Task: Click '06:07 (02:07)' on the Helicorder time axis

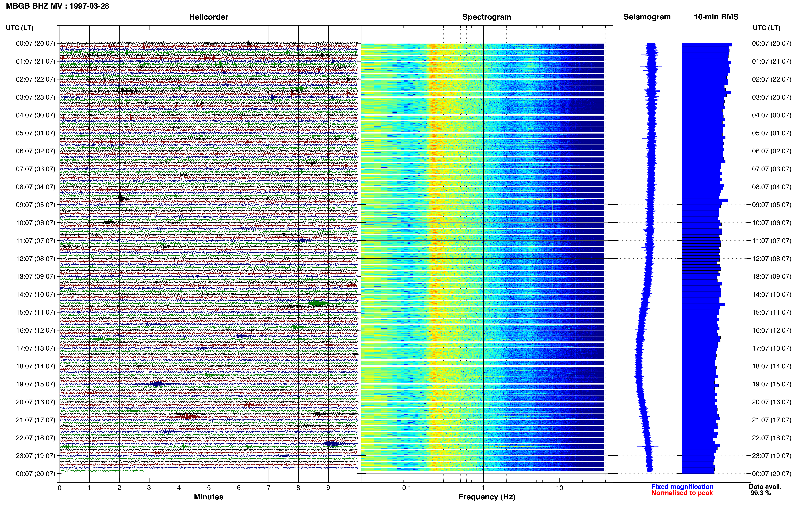Action: pos(35,151)
